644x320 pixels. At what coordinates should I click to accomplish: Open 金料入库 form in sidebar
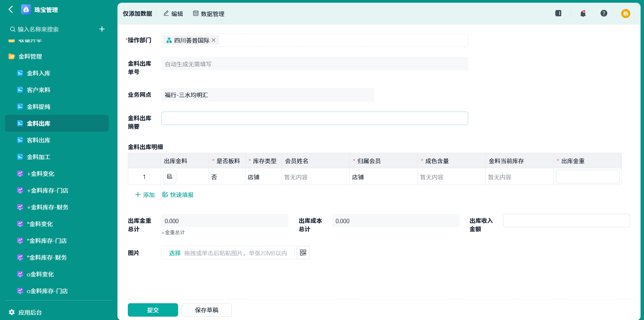[57, 73]
